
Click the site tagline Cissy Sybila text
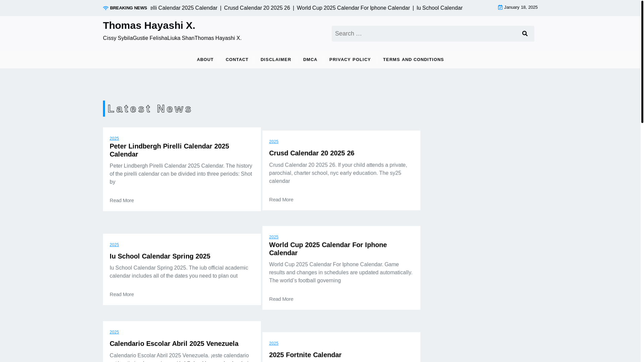click(x=172, y=38)
